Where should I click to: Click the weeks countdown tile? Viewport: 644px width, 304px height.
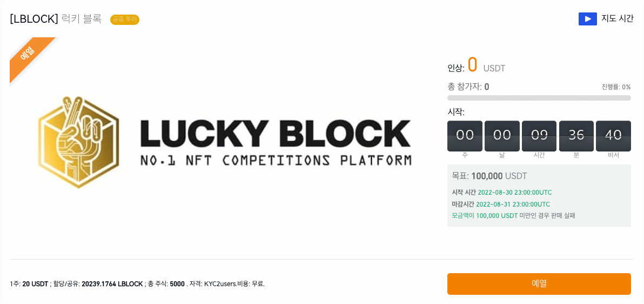coord(465,136)
